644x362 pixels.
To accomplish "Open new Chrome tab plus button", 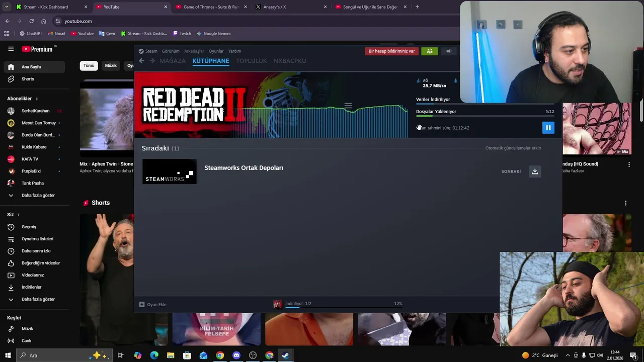I will pyautogui.click(x=417, y=7).
